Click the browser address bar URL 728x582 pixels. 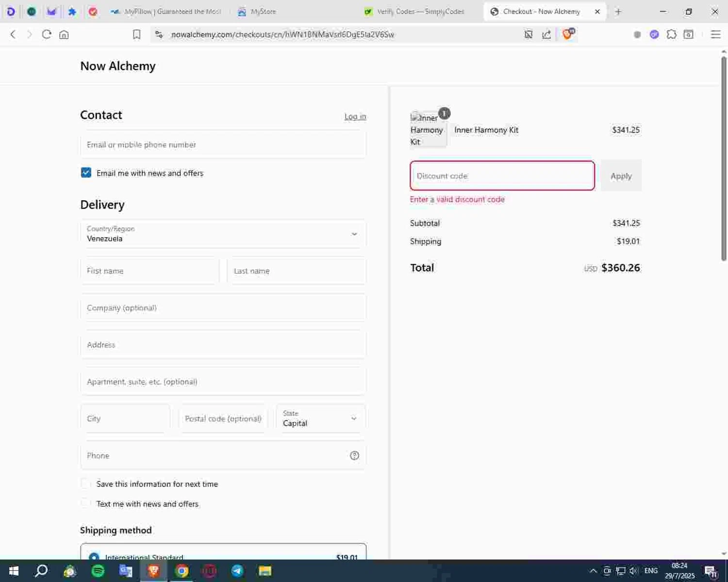(282, 34)
